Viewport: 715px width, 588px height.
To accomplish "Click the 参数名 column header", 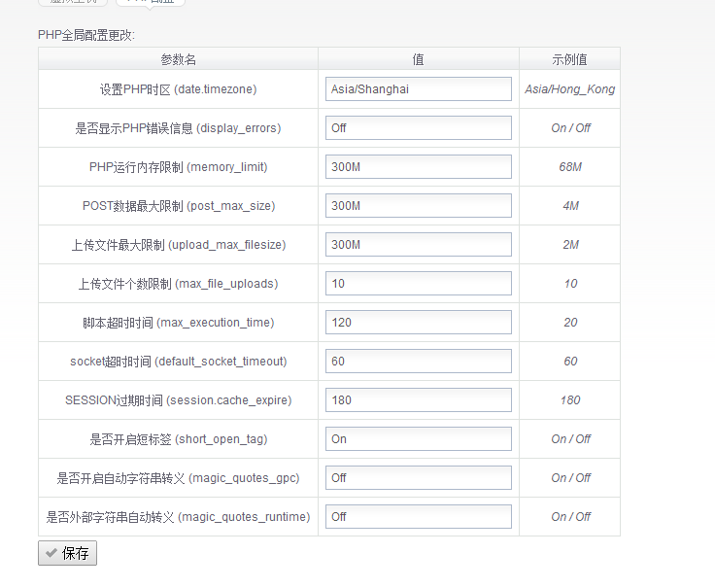I will (178, 59).
